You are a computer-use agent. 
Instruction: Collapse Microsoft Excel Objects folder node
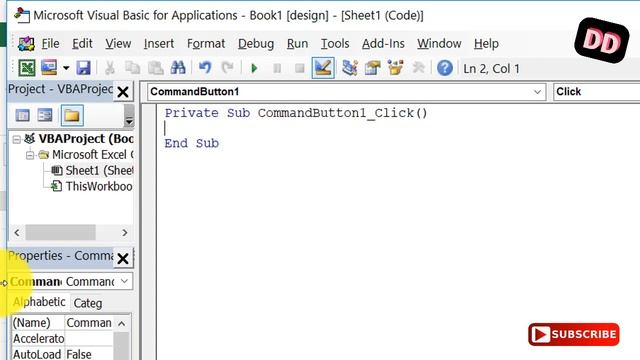(x=30, y=156)
